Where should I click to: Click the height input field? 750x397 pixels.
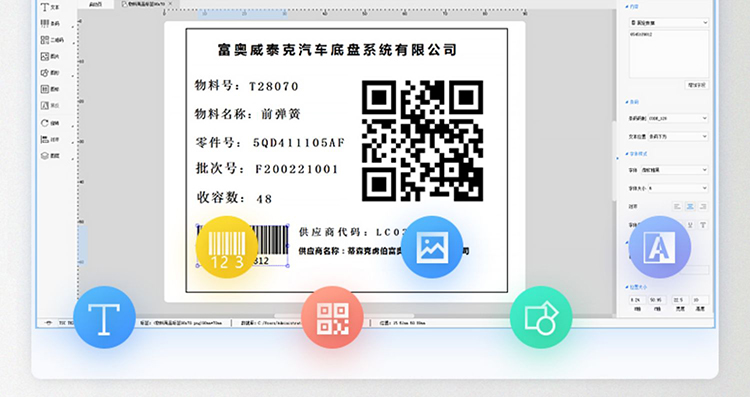point(700,300)
